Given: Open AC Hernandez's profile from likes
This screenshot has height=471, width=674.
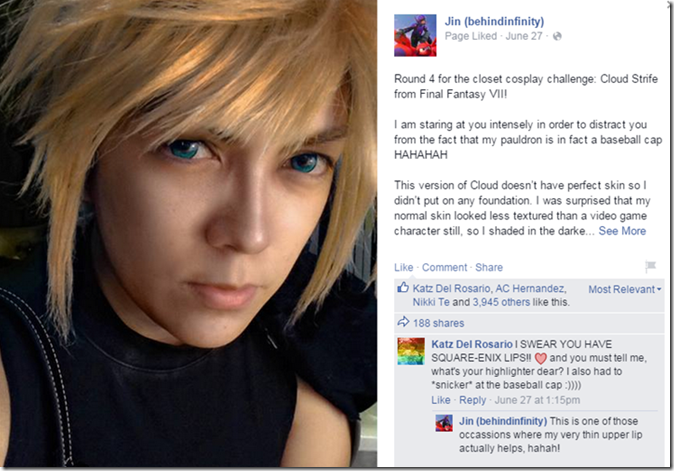Looking at the screenshot, I should (x=530, y=288).
